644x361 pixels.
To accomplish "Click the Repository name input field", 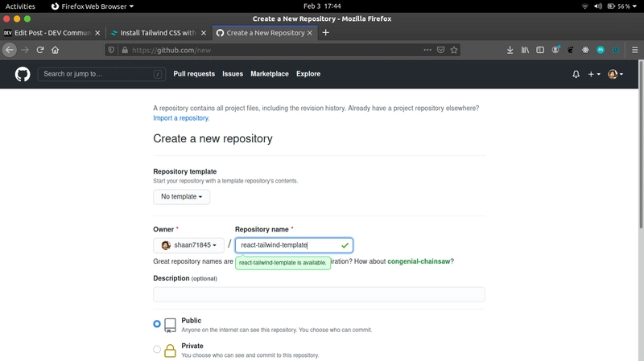I will (294, 245).
